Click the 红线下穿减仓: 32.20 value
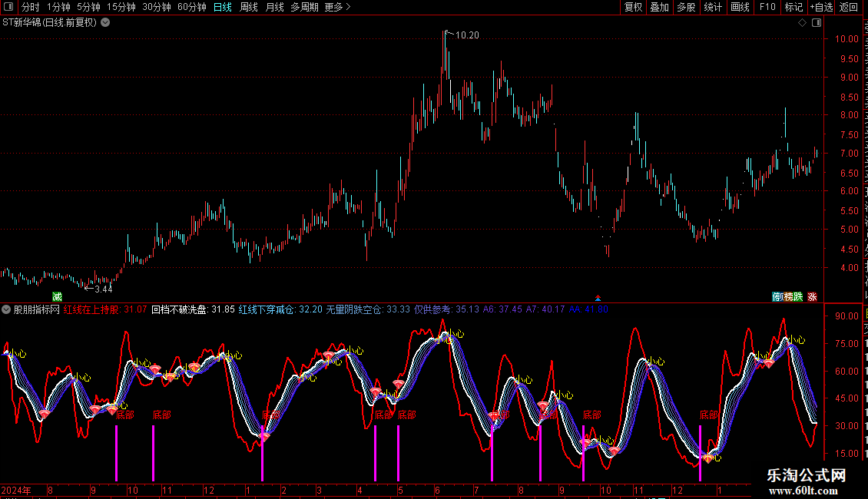868x499 pixels. [x=280, y=309]
